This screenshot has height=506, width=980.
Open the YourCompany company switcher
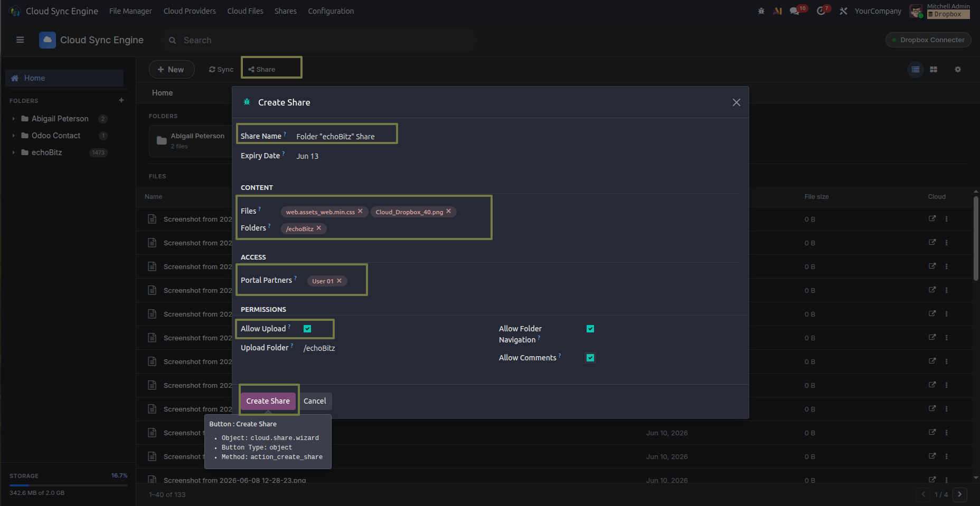coord(878,11)
